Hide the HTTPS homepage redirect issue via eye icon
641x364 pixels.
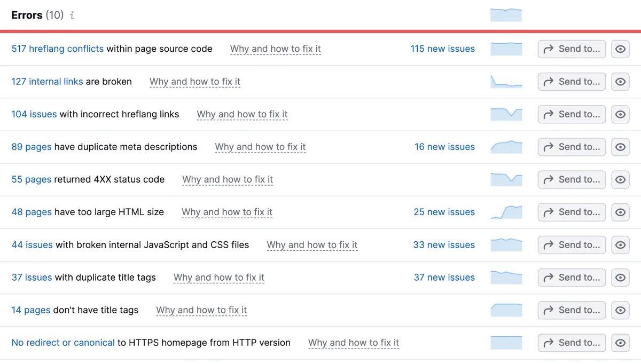click(620, 343)
